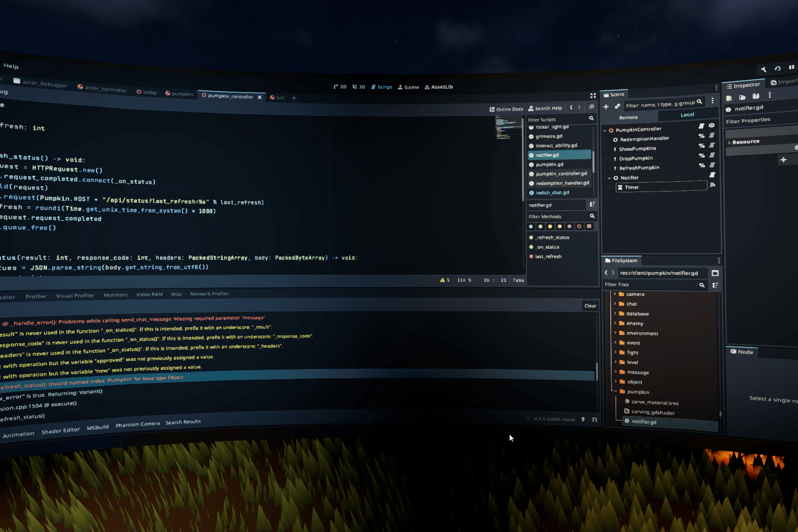Toggle the script editor distraction-free mode icon
The image size is (798, 532).
(x=593, y=96)
